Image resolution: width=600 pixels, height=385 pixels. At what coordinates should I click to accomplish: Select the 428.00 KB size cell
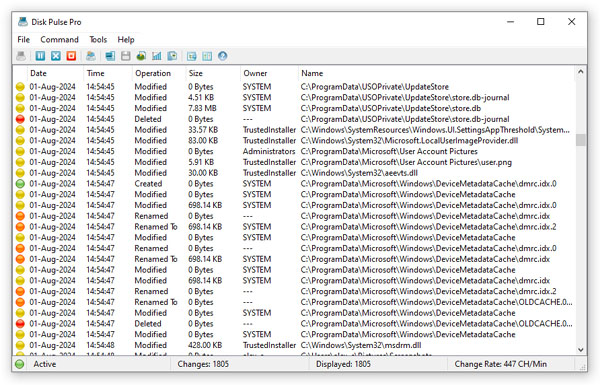[x=205, y=345]
